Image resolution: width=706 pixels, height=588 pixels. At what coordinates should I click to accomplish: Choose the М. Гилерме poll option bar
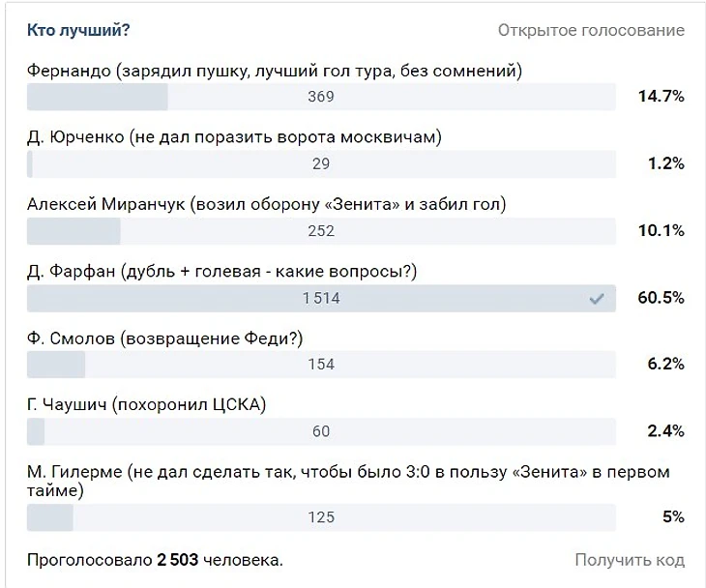(x=321, y=517)
